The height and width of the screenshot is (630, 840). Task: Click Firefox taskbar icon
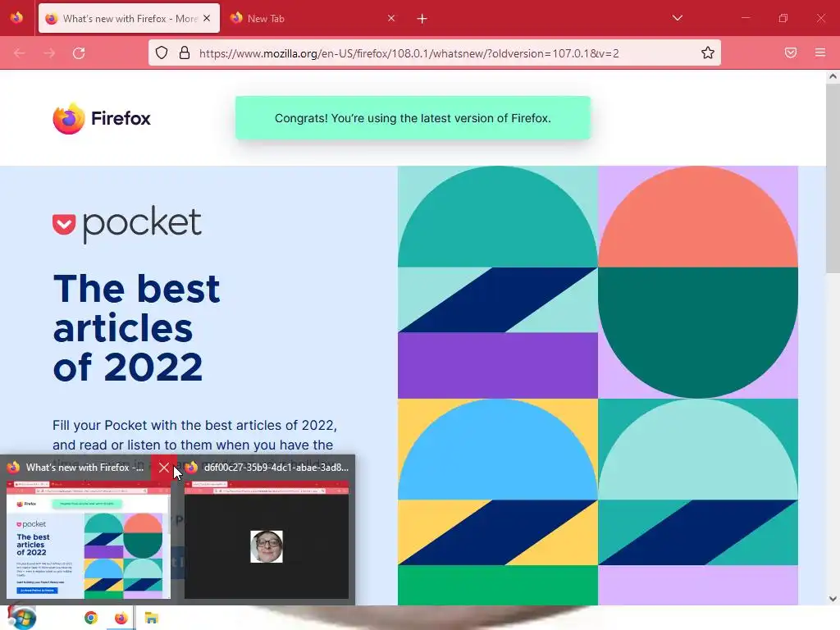coord(121,619)
